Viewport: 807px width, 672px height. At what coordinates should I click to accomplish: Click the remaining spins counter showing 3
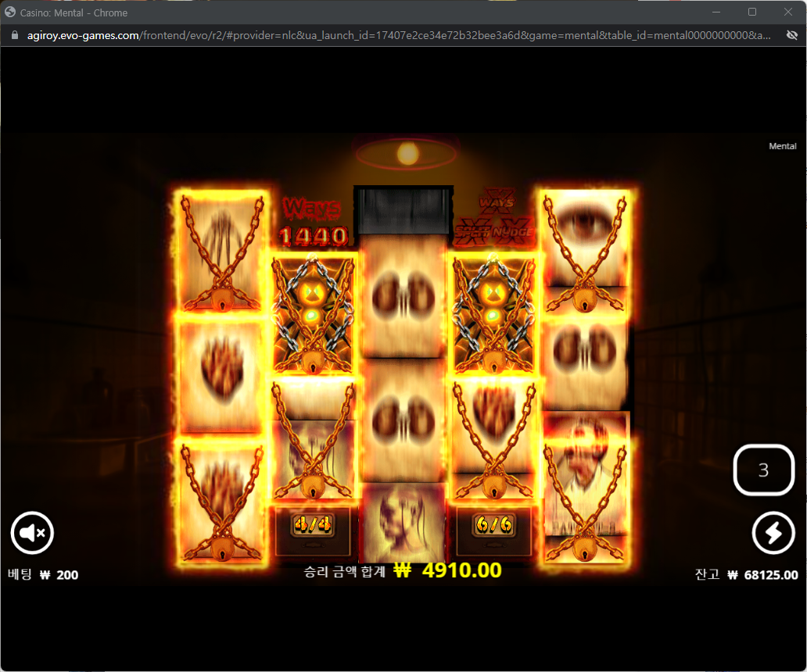764,470
